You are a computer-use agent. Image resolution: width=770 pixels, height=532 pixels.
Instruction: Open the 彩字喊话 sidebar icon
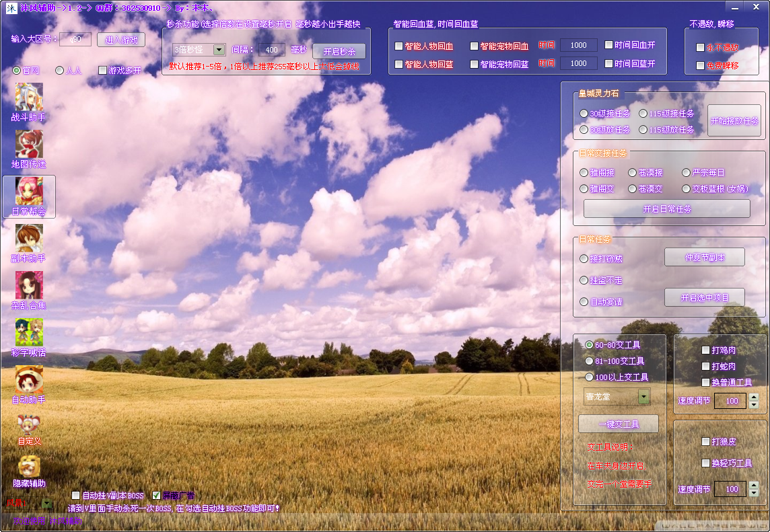(x=29, y=333)
